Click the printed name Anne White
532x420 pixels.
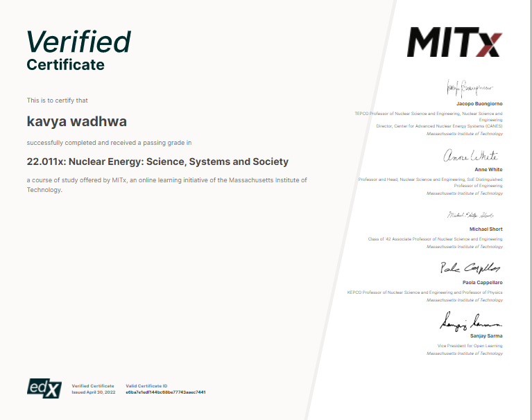(x=488, y=170)
